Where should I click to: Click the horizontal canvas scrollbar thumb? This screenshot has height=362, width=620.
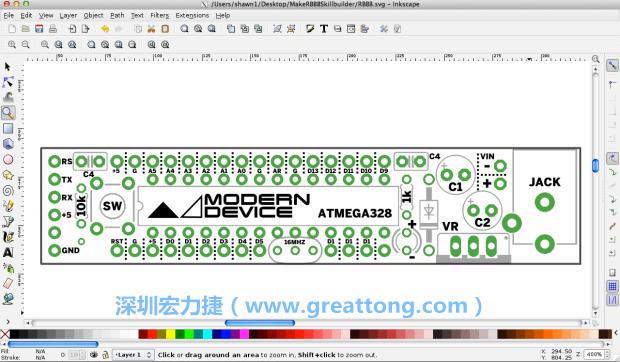pyautogui.click(x=260, y=323)
